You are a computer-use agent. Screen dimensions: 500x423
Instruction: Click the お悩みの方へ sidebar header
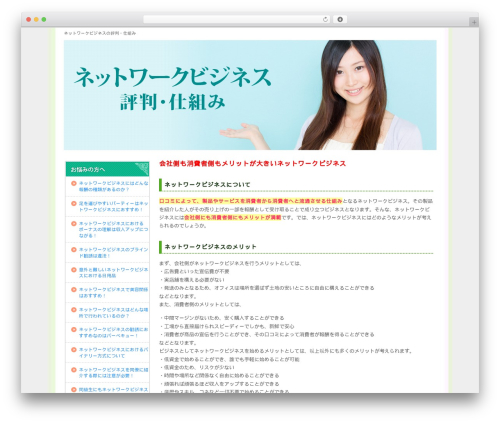click(x=107, y=169)
